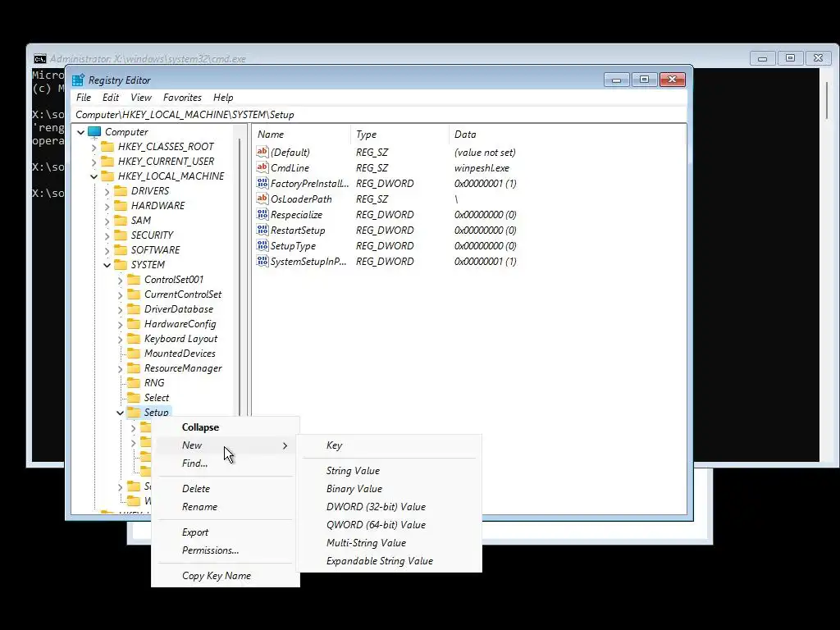Viewport: 840px width, 630px height.
Task: Create a new Key from submenu
Action: pos(389,445)
